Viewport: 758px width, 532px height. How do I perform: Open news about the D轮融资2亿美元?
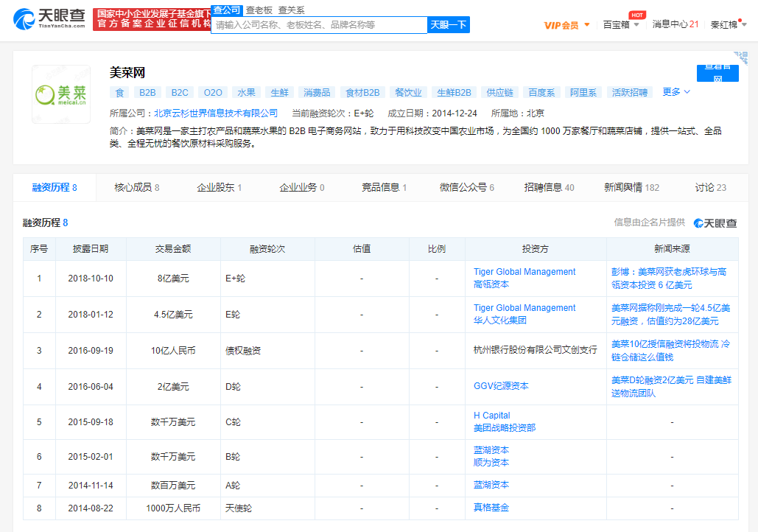pyautogui.click(x=672, y=386)
